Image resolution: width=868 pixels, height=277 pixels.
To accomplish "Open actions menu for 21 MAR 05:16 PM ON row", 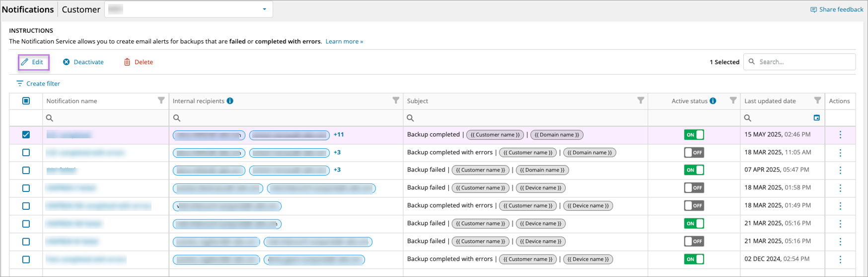I will tap(840, 224).
